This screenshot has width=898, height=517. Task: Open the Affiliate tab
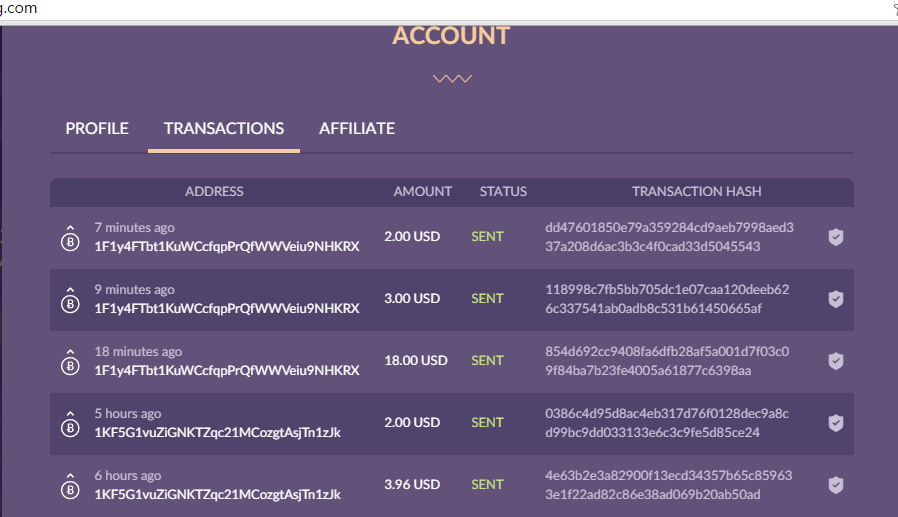(357, 129)
